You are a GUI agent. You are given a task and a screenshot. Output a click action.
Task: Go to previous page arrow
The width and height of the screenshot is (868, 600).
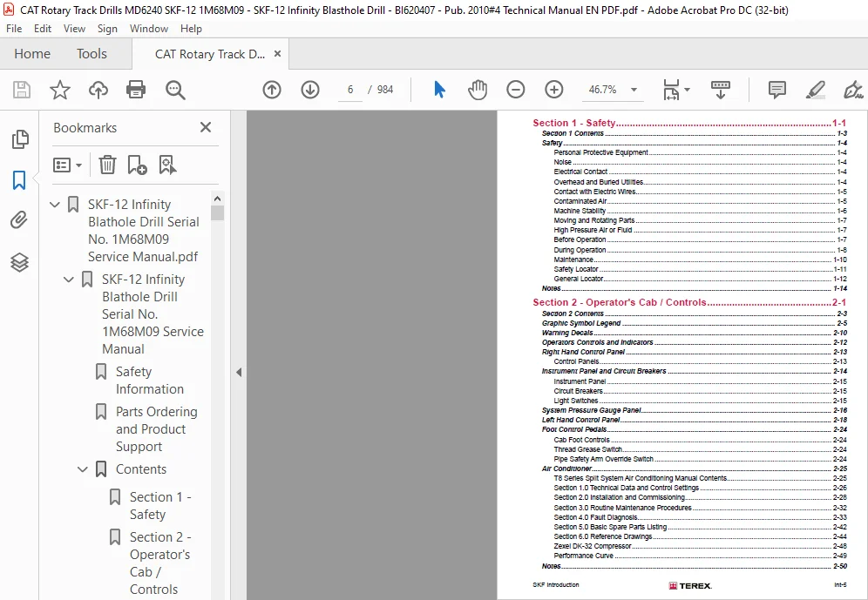coord(272,90)
